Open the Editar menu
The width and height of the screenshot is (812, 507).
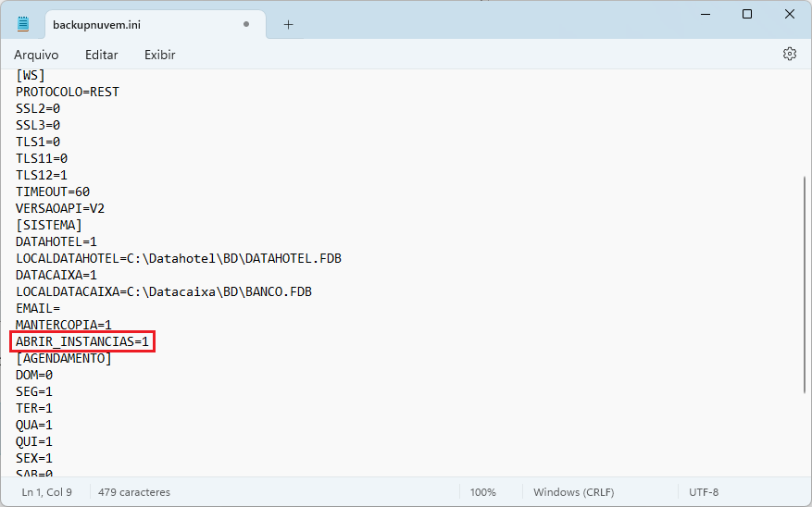102,55
